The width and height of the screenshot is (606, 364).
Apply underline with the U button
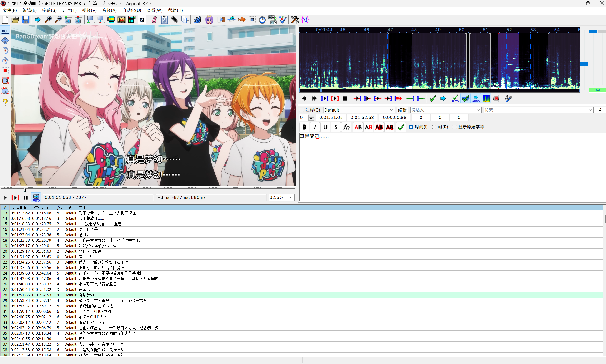pyautogui.click(x=325, y=127)
